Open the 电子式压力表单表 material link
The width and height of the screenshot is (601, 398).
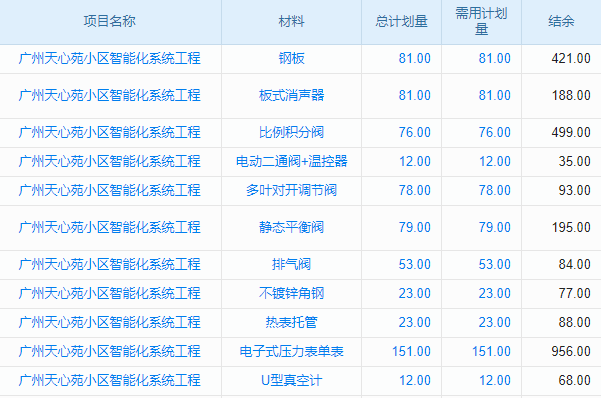click(291, 352)
